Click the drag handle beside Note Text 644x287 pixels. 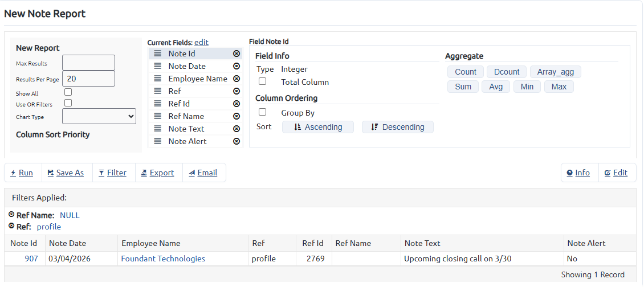(158, 129)
